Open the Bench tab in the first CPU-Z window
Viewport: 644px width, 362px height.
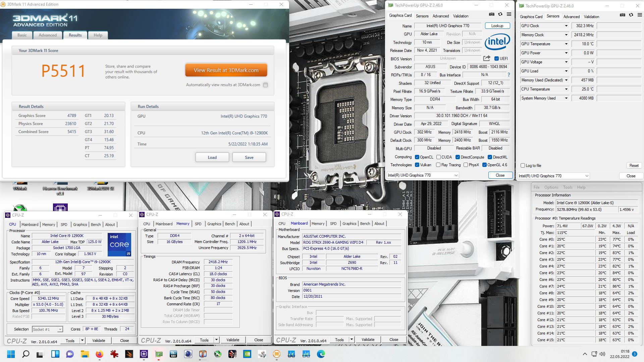tap(96, 225)
